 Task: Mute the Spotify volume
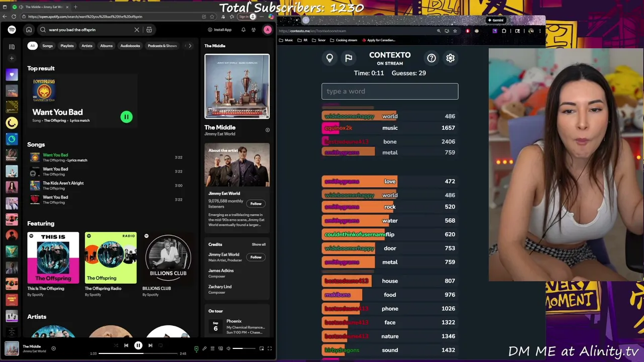click(x=228, y=348)
